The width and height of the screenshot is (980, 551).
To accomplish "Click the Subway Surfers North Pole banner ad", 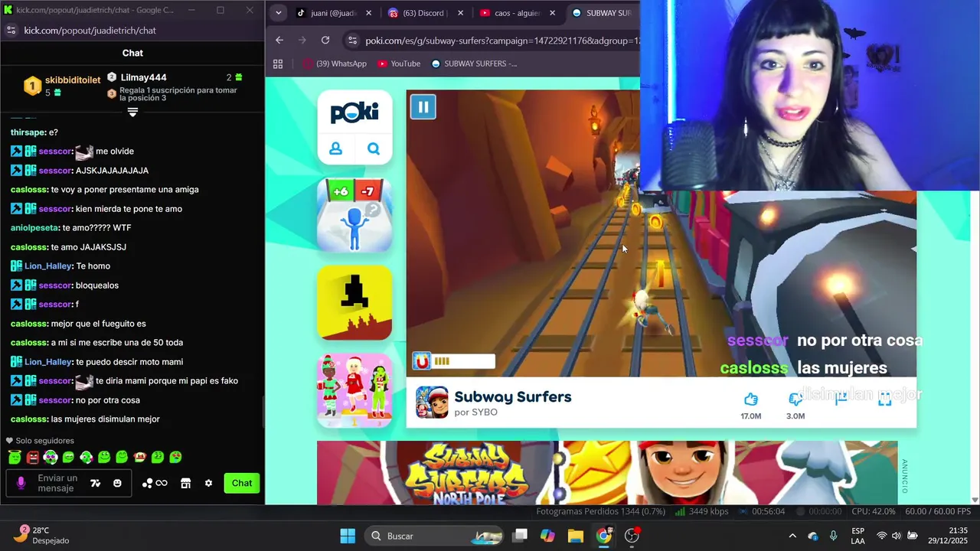I will [607, 472].
